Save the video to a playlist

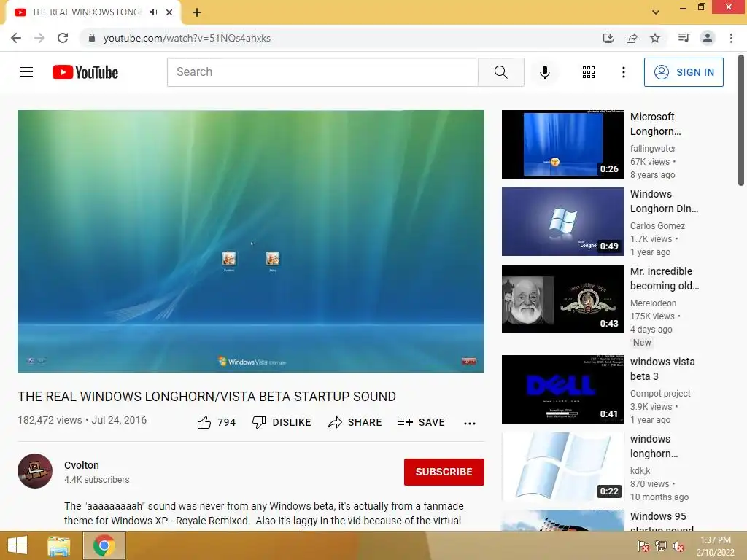tap(421, 422)
